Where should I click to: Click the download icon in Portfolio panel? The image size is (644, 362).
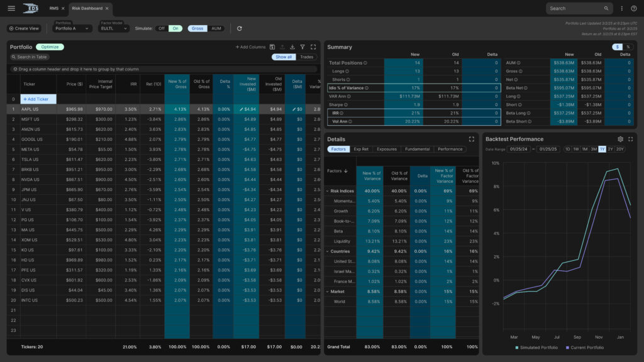tap(292, 47)
